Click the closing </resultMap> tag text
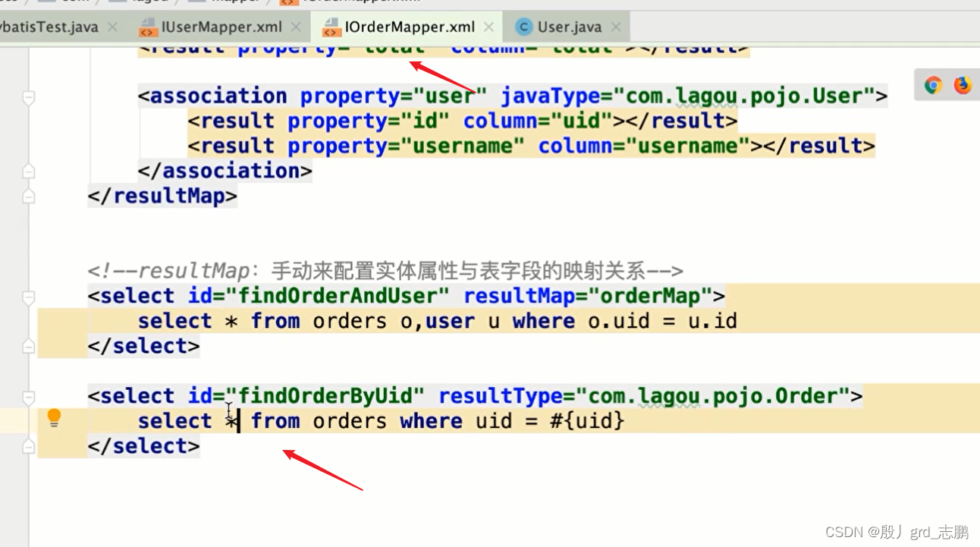Image resolution: width=980 pixels, height=547 pixels. (162, 196)
